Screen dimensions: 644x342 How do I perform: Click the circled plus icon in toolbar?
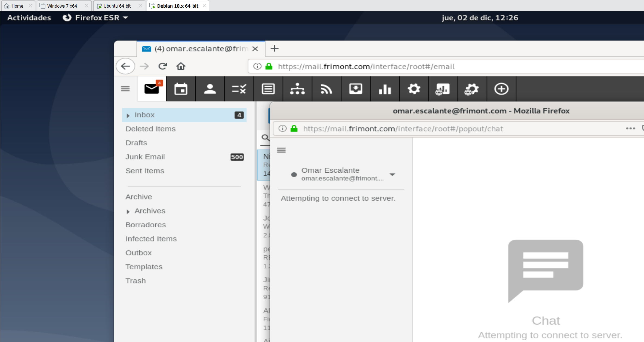(x=501, y=89)
